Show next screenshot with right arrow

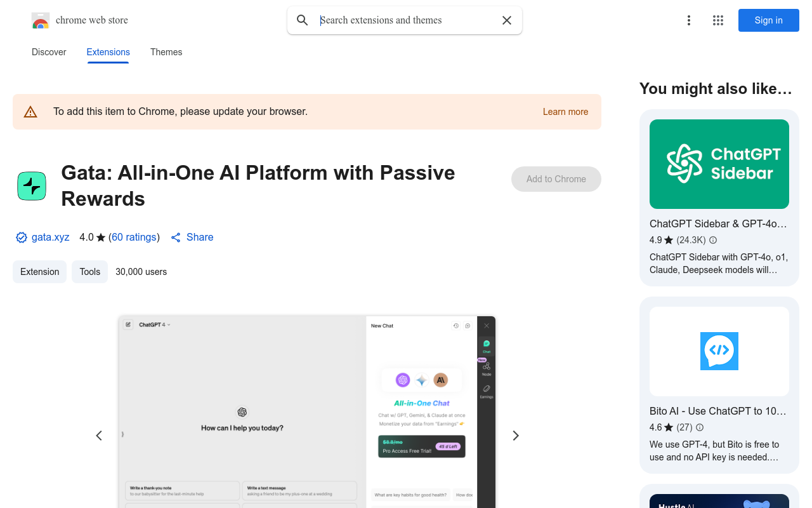coord(516,436)
